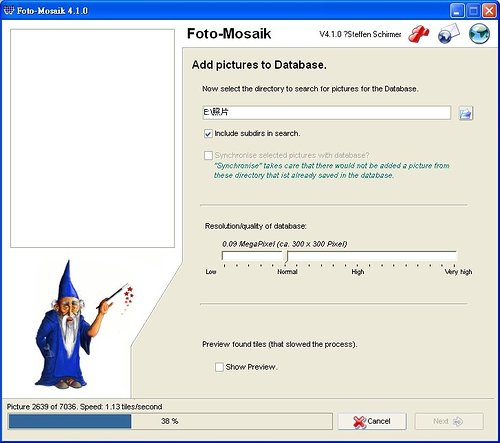Click 'Resolution/quality of database:' label
This screenshot has height=443, width=500.
pyautogui.click(x=256, y=226)
